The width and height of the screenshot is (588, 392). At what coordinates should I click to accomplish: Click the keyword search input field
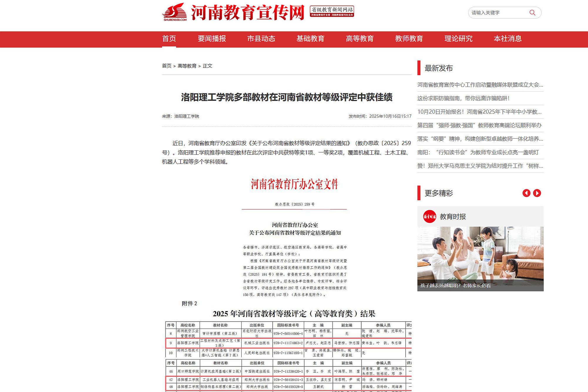(496, 13)
